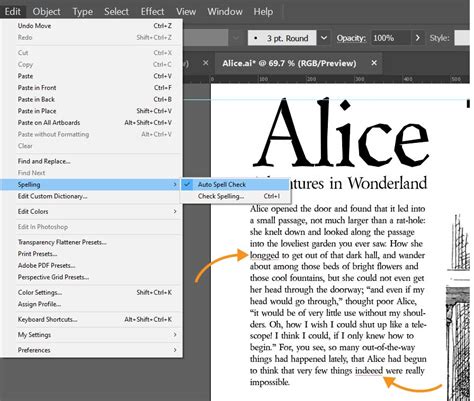Select Paste on All Artboards
Viewport: 474px width, 401px height.
[x=91, y=123]
